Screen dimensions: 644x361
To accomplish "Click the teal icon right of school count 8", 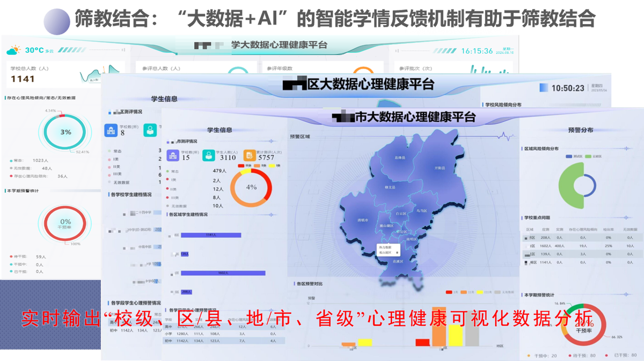I will pyautogui.click(x=150, y=130).
